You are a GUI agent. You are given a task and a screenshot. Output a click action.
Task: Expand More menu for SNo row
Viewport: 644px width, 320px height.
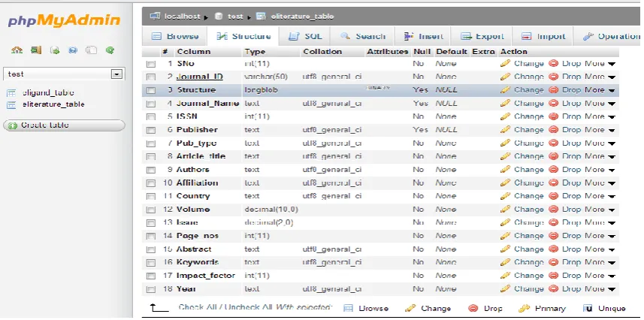pyautogui.click(x=600, y=64)
